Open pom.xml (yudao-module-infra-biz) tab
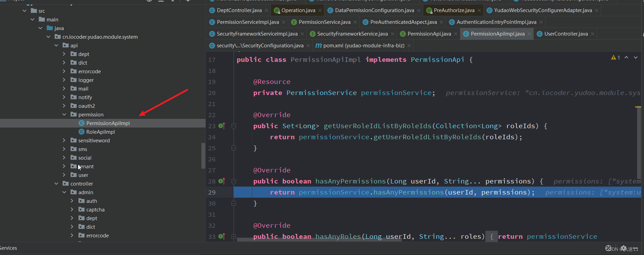 tap(363, 46)
